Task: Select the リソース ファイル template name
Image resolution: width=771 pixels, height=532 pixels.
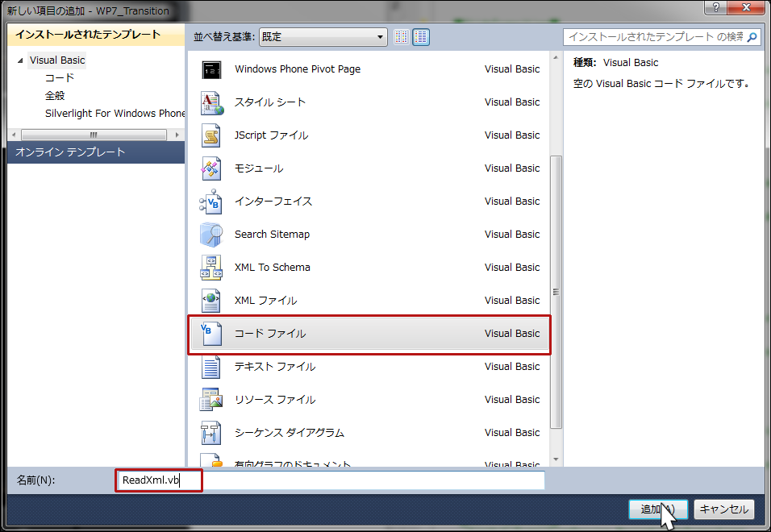Action: [x=275, y=399]
